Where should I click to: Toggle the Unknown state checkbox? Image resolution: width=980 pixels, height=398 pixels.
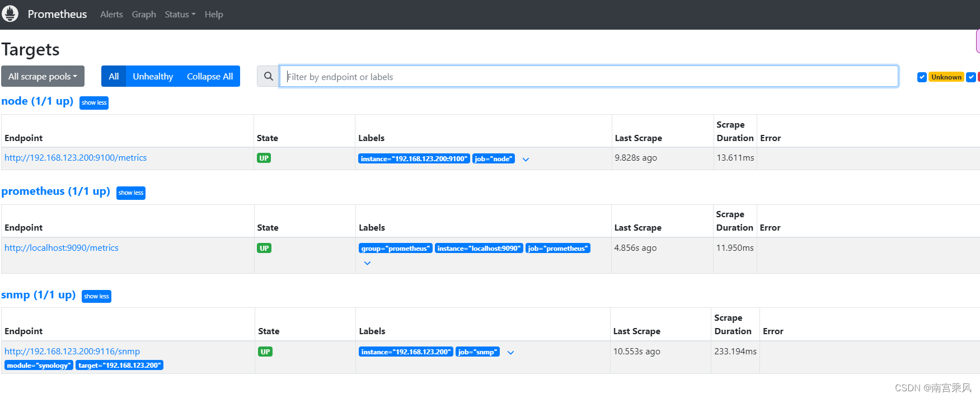click(922, 77)
